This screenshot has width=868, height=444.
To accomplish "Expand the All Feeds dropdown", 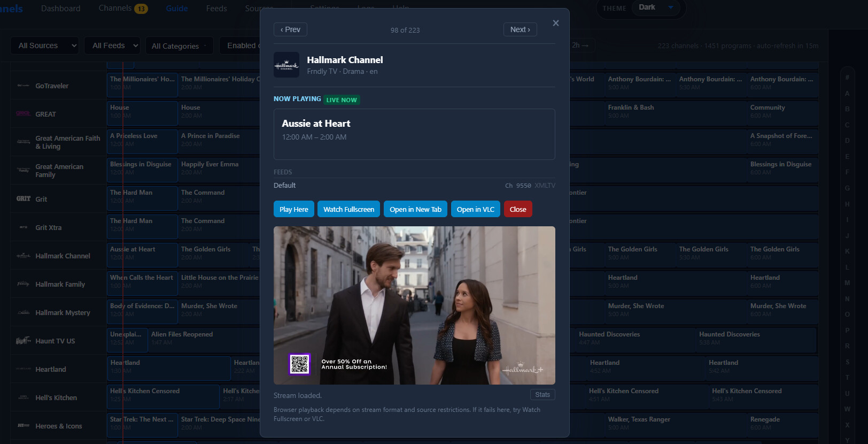I will click(x=112, y=45).
